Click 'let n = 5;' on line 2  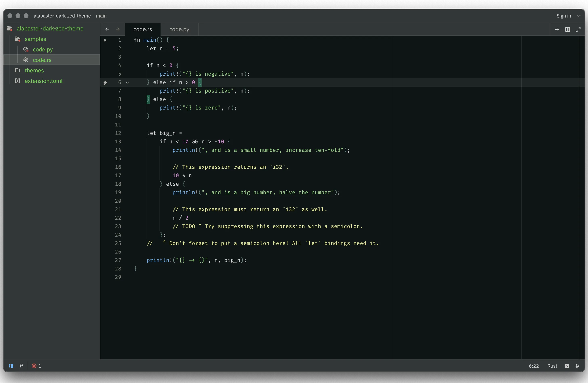pyautogui.click(x=163, y=48)
